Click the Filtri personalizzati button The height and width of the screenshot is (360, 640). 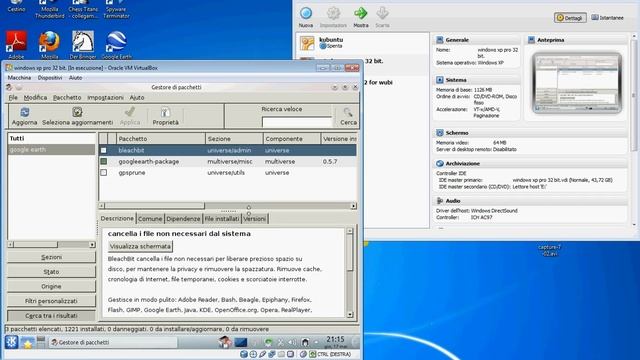point(51,301)
